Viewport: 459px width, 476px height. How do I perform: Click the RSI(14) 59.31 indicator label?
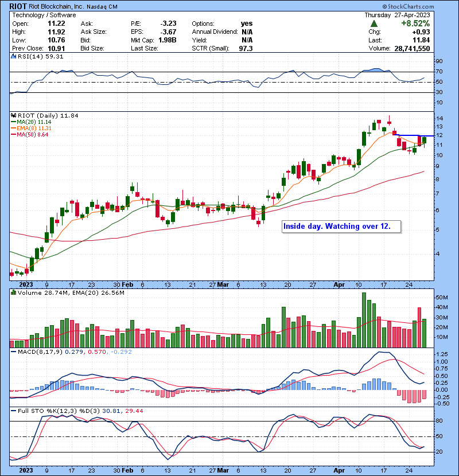[x=40, y=56]
